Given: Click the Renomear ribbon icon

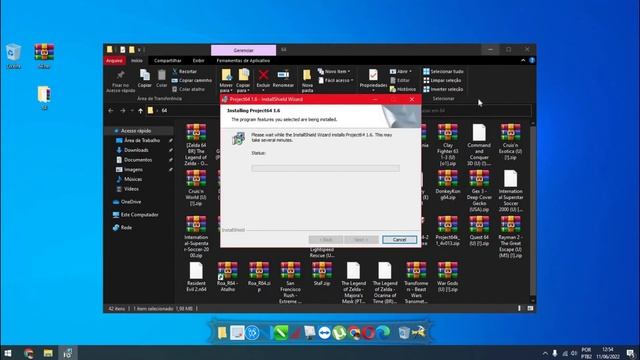Looking at the screenshot, I should coord(283,79).
